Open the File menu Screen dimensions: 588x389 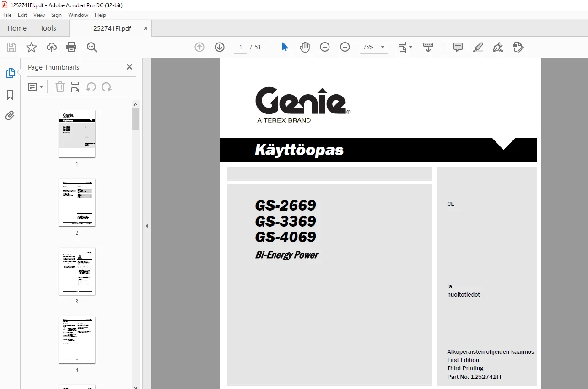pyautogui.click(x=7, y=15)
